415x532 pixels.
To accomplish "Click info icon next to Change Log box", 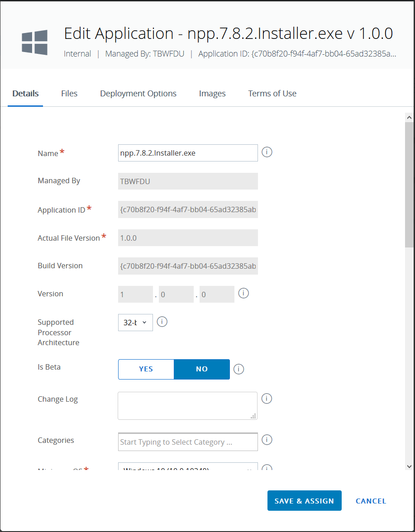I will [x=267, y=399].
